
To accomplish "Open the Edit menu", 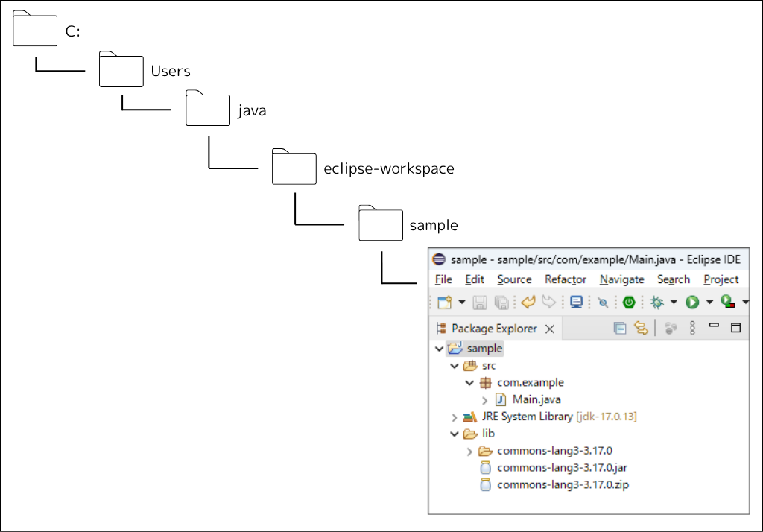I will pyautogui.click(x=475, y=279).
